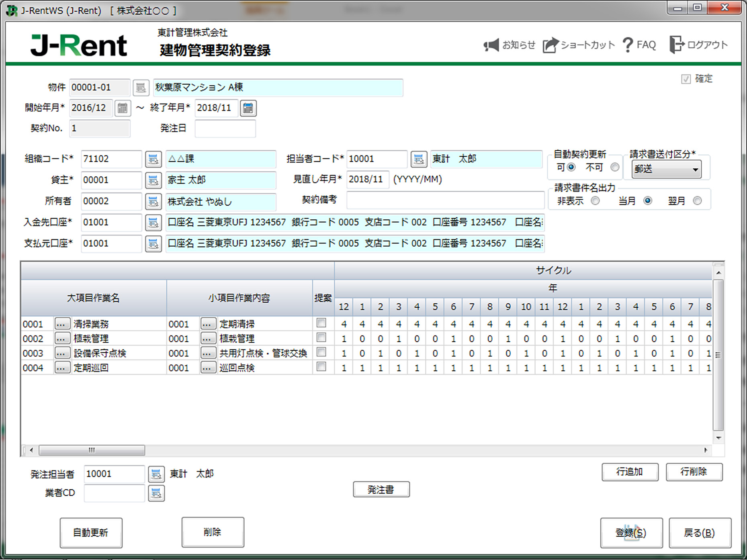Screen dimensions: 747x560
Task: Open the calendar icon beside 開始年月
Action: coord(123,108)
